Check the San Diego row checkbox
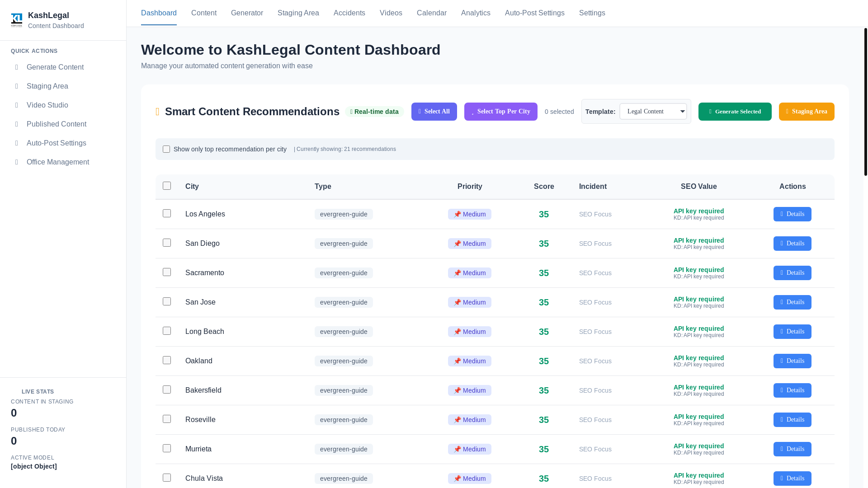Viewport: 868px width, 488px height. click(x=167, y=243)
